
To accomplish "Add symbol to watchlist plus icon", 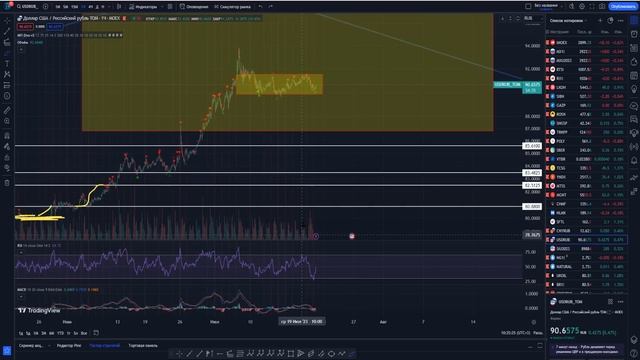I will pyautogui.click(x=600, y=20).
